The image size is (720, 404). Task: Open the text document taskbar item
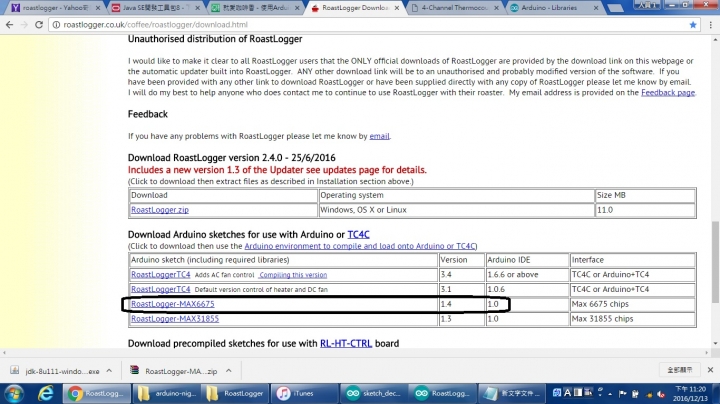(x=512, y=393)
